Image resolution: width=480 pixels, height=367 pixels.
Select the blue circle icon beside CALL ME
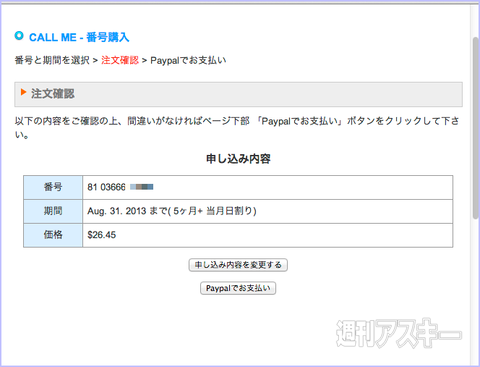pos(19,36)
